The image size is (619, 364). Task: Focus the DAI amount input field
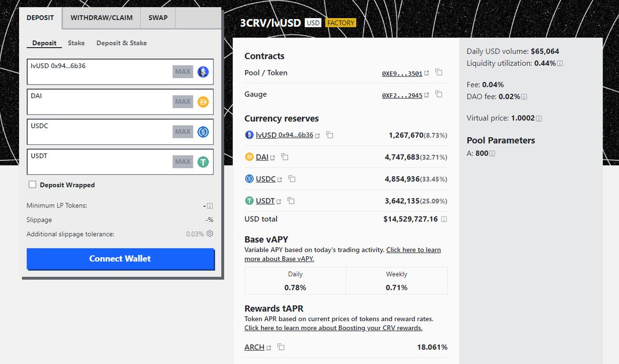(120, 102)
